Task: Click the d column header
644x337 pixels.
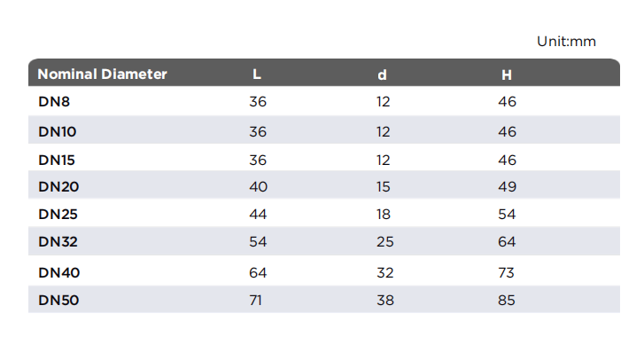Action: 382,74
